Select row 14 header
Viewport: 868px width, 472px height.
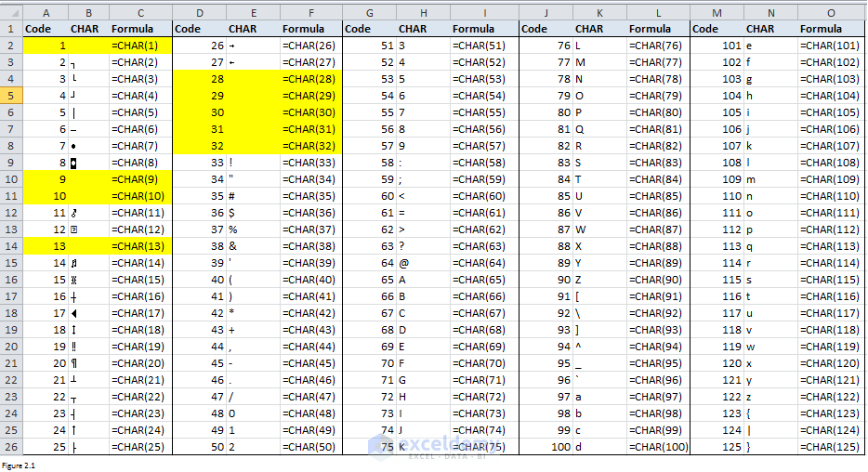(x=11, y=246)
